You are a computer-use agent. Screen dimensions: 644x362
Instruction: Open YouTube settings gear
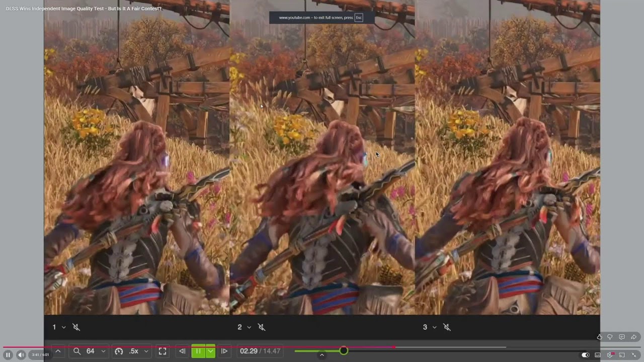(x=610, y=355)
